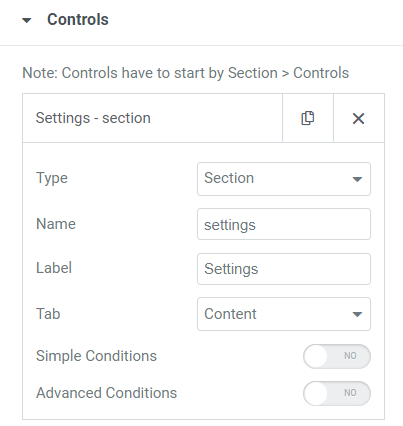Screen dimensions: 403x426
Task: Click the note about Section > Controls
Action: (x=185, y=73)
